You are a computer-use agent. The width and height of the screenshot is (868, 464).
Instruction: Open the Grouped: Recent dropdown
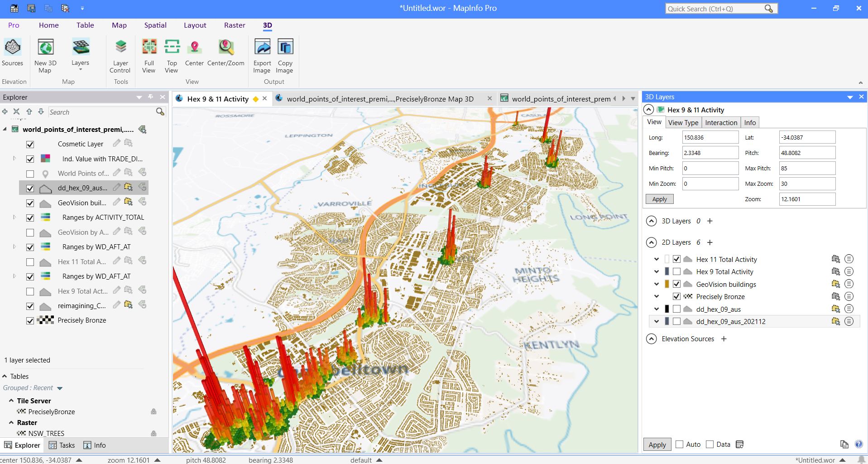[59, 388]
